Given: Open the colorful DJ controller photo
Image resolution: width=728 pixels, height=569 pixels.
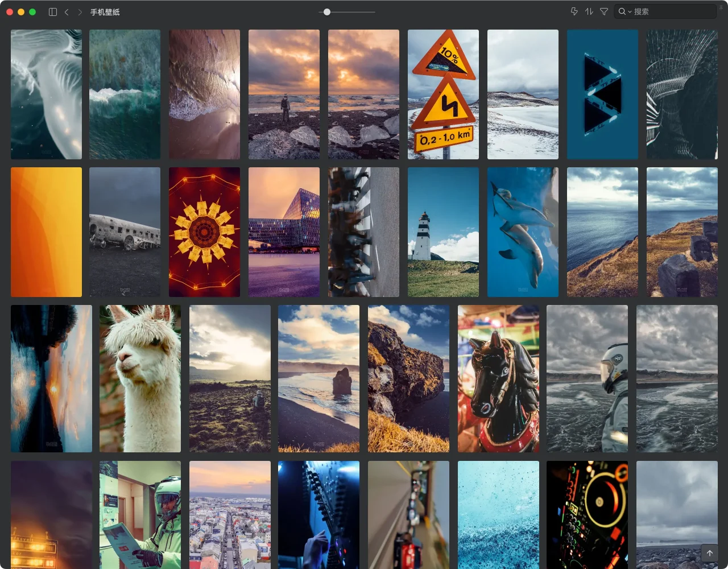Looking at the screenshot, I should coord(587,515).
